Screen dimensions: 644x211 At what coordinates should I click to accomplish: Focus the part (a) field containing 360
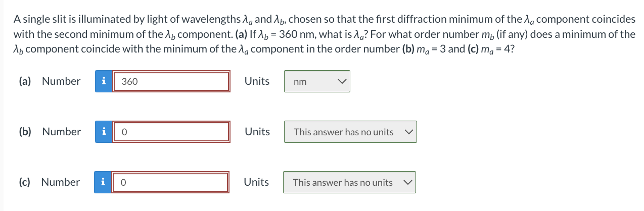[x=171, y=81]
